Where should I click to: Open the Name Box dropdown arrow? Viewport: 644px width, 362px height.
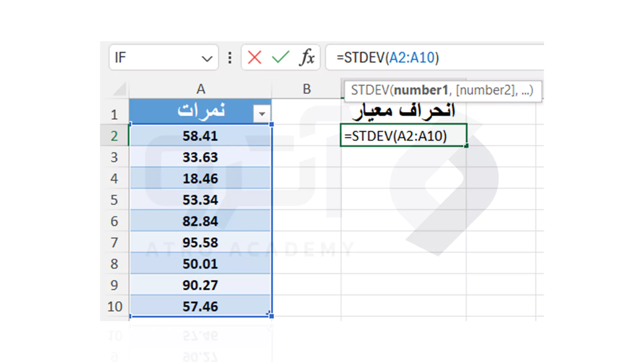click(x=207, y=59)
